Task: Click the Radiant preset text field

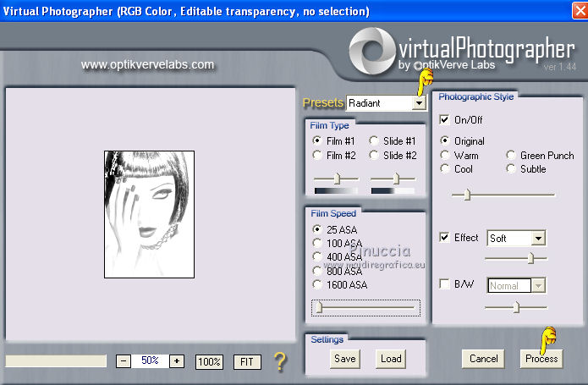Action: pos(380,102)
